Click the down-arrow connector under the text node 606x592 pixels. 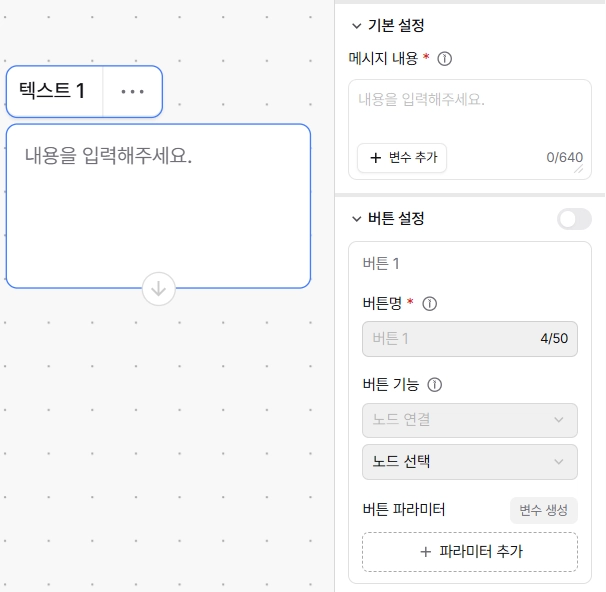(158, 289)
